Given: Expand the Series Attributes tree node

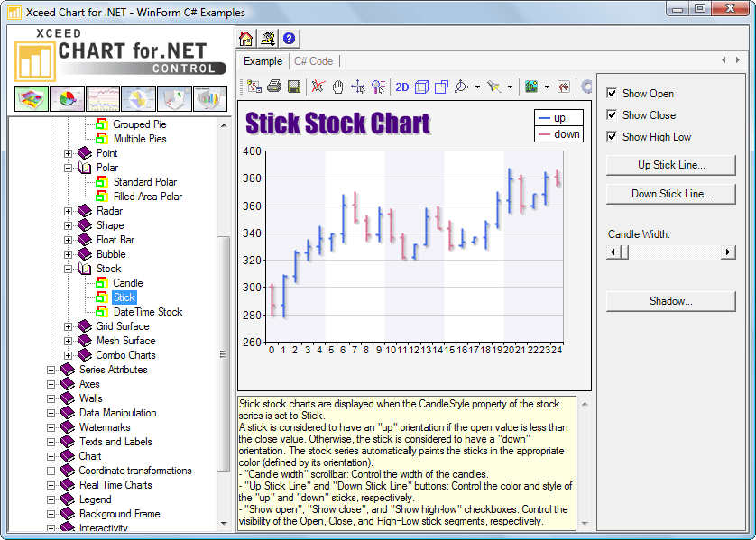Looking at the screenshot, I should tap(51, 371).
